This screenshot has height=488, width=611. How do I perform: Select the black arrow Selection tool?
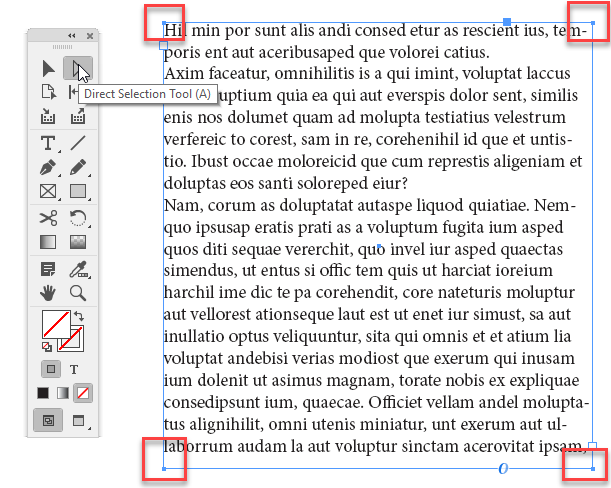click(x=48, y=68)
